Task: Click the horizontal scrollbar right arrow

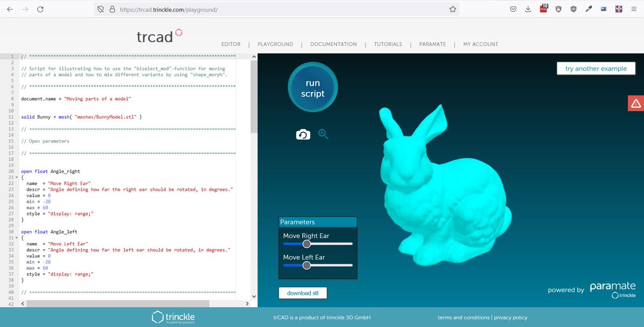Action: 247,303
